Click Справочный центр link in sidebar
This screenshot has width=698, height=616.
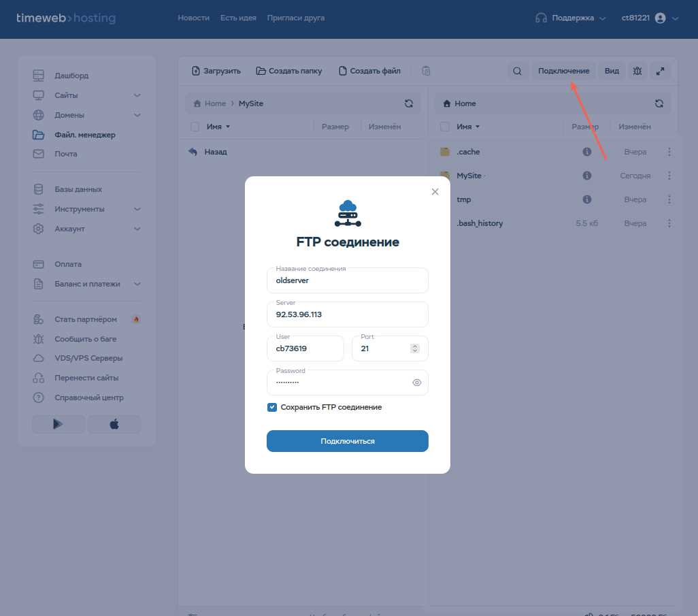point(89,398)
